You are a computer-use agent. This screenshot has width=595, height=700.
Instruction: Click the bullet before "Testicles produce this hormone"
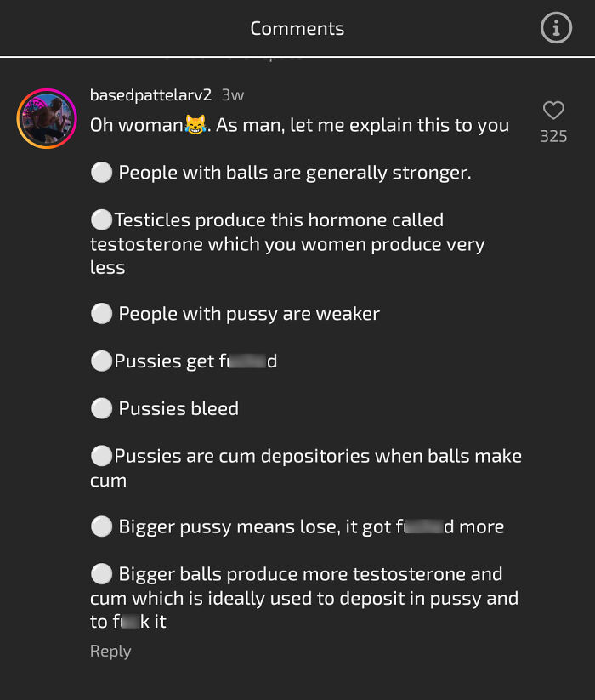pyautogui.click(x=102, y=220)
